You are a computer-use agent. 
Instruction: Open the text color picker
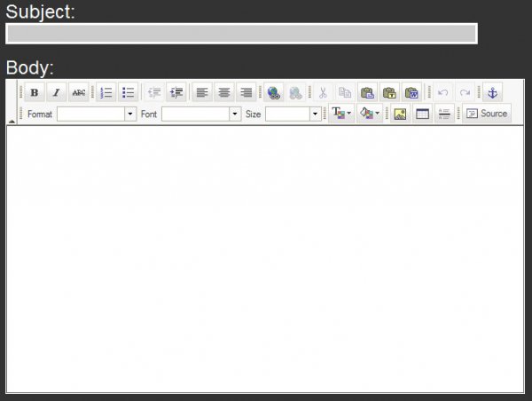click(x=341, y=113)
